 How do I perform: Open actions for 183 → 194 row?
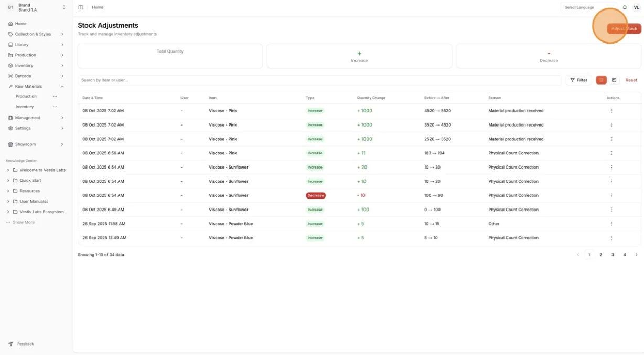coord(611,153)
